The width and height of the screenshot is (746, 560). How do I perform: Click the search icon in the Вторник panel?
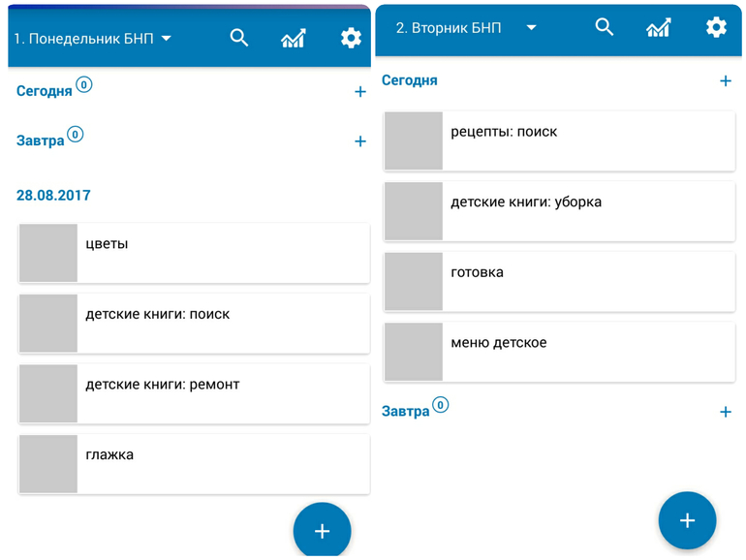click(x=605, y=27)
